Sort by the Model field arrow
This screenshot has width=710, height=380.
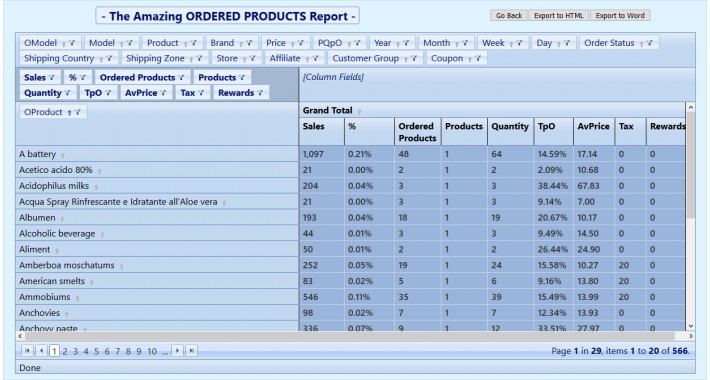coord(122,43)
